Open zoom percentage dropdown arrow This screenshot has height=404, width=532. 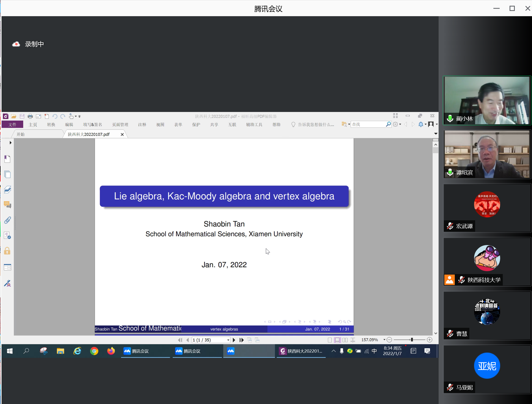tap(384, 340)
